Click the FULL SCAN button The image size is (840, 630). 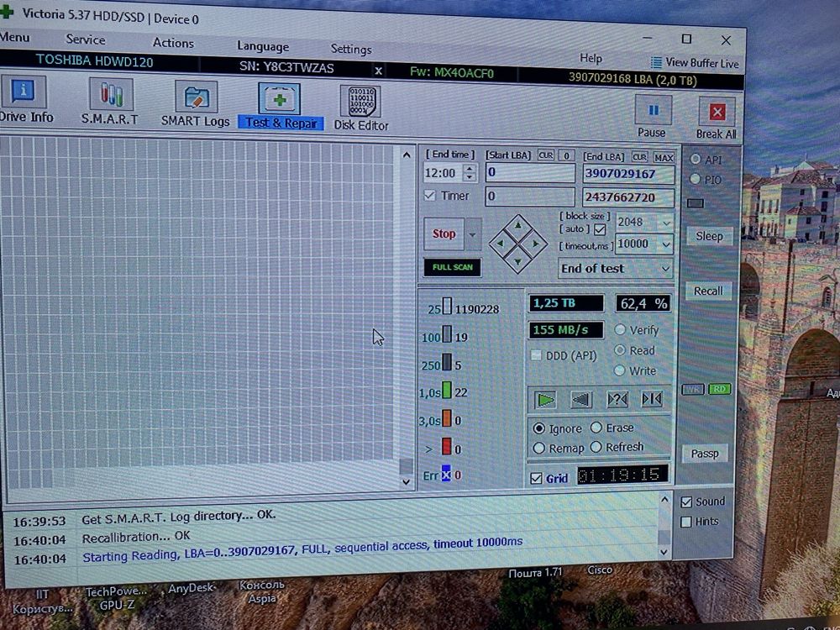coord(453,267)
